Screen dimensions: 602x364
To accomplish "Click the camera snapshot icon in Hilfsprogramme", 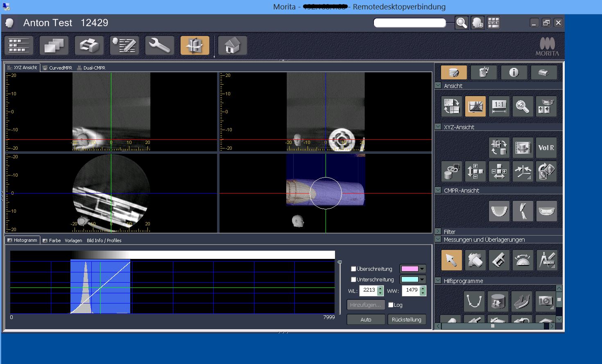I will (x=545, y=301).
